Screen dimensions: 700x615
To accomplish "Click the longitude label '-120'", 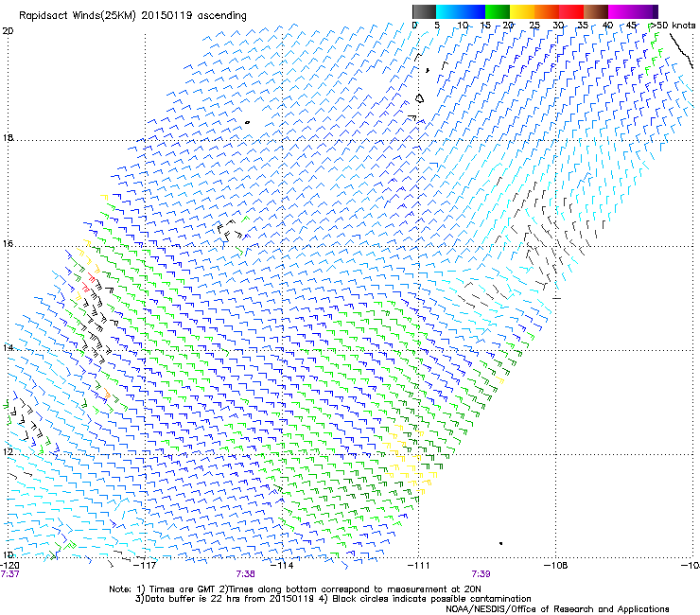I will coord(9,566).
